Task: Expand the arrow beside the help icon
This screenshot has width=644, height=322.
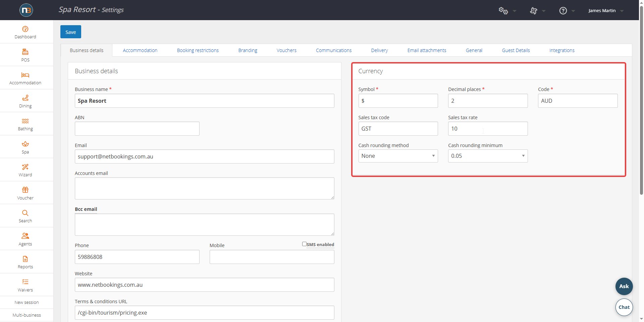Action: (x=573, y=11)
